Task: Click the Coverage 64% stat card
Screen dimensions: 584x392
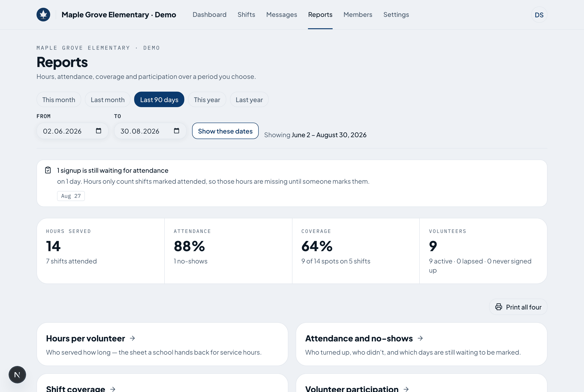Action: pos(356,251)
